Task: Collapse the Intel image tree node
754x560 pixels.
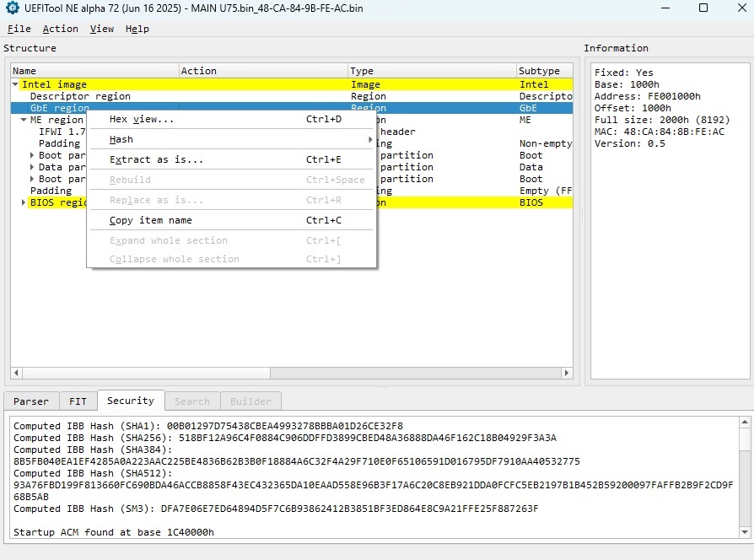Action: 15,84
